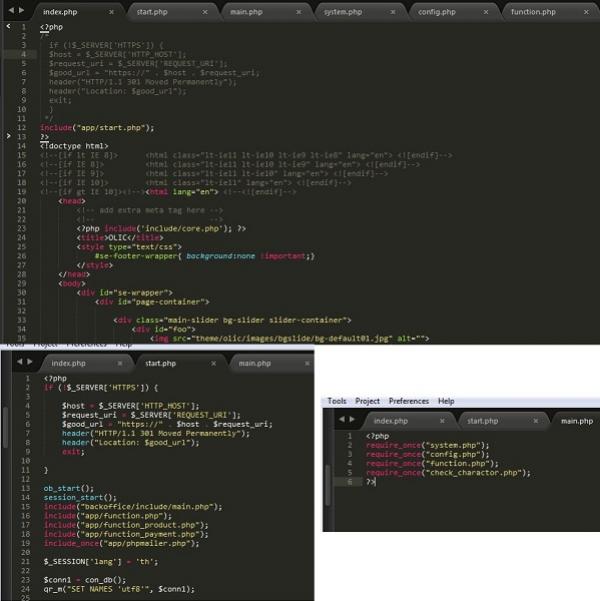Click require_once("config.php") line in main.php

pyautogui.click(x=427, y=455)
